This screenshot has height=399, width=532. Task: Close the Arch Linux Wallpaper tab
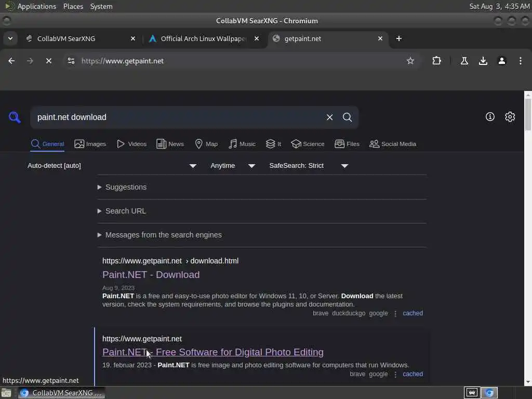tap(257, 38)
